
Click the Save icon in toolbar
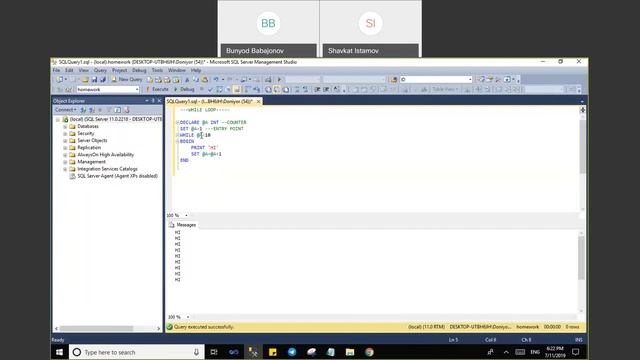tap(94, 80)
